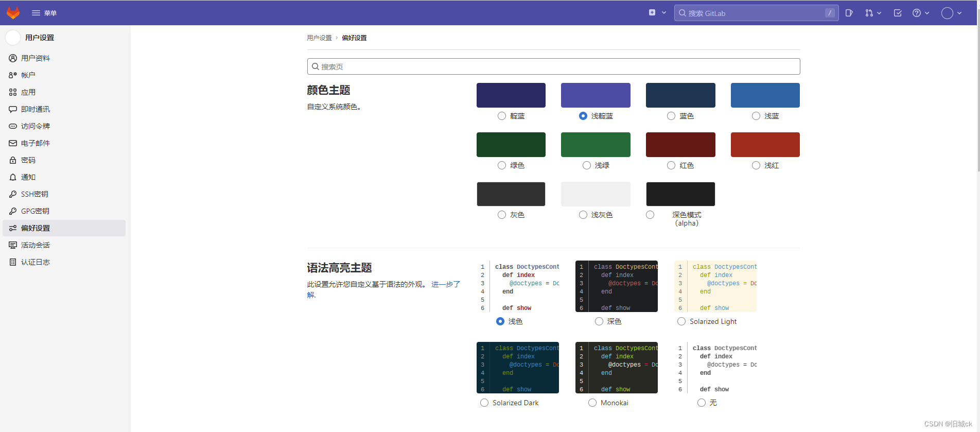Open 用户资料 in the sidebar

pos(64,58)
